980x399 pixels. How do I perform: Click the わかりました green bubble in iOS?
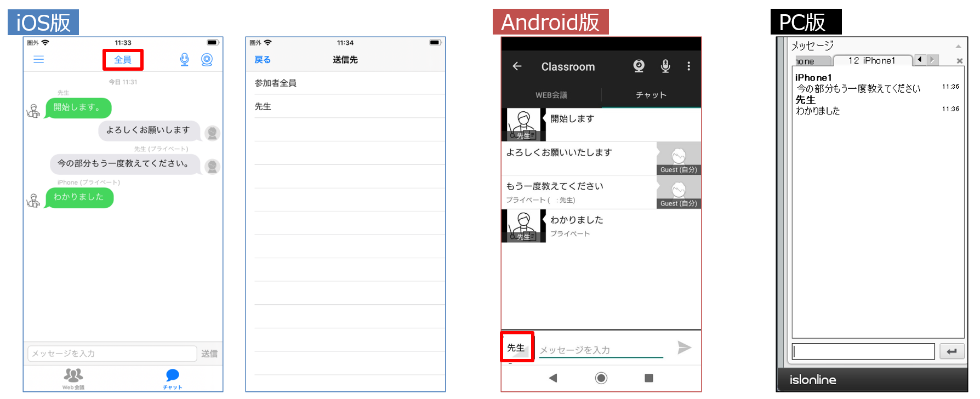click(79, 197)
